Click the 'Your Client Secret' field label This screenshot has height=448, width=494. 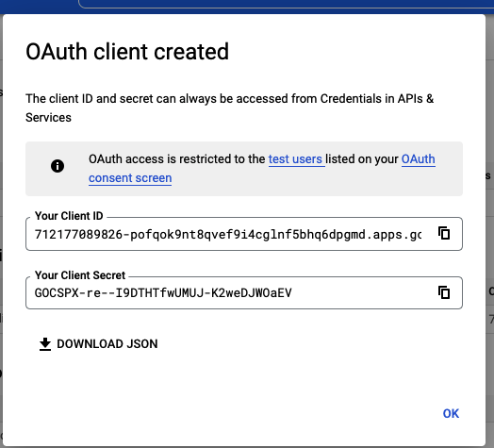(80, 275)
